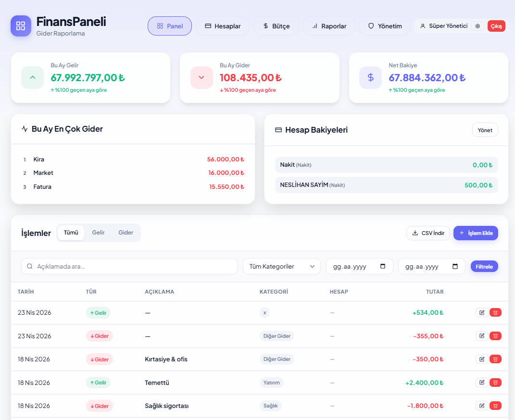The height and width of the screenshot is (420, 515).
Task: Expand the Tüm Kategoriler dropdown
Action: 281,266
